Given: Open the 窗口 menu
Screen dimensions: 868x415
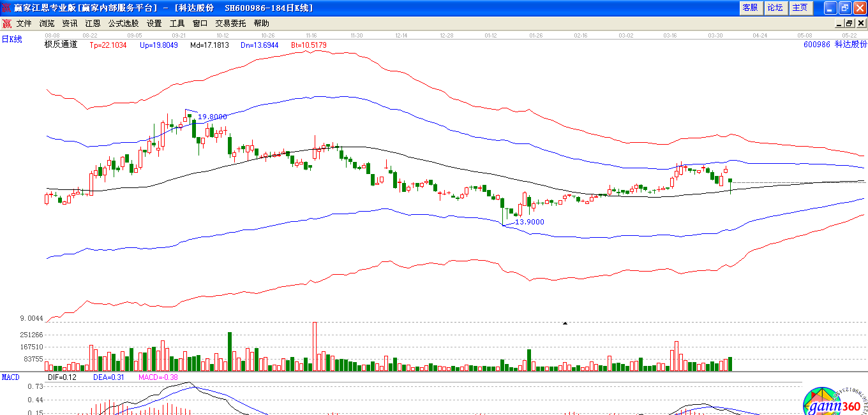Looking at the screenshot, I should (200, 24).
